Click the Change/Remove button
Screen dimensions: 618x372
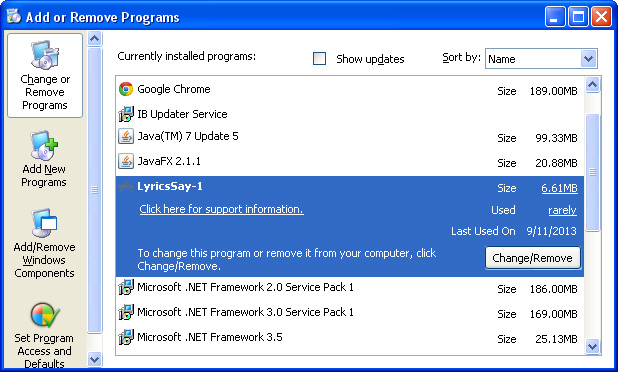click(x=532, y=258)
